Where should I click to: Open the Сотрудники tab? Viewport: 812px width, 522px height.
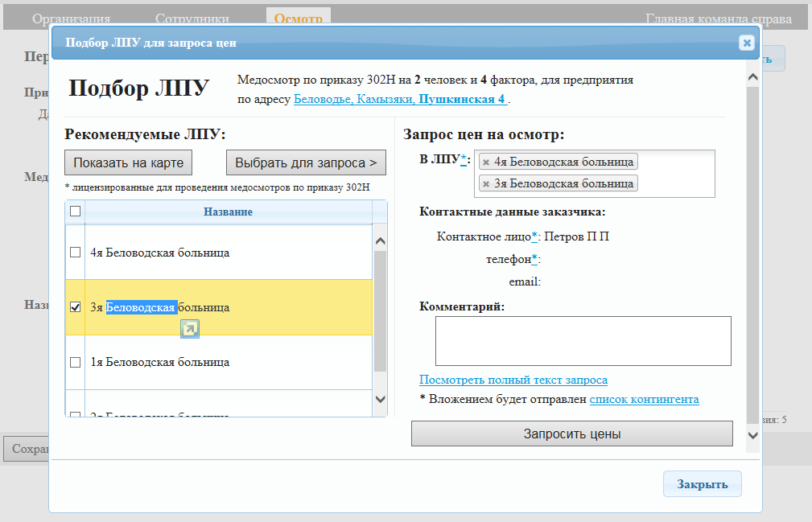pos(192,18)
